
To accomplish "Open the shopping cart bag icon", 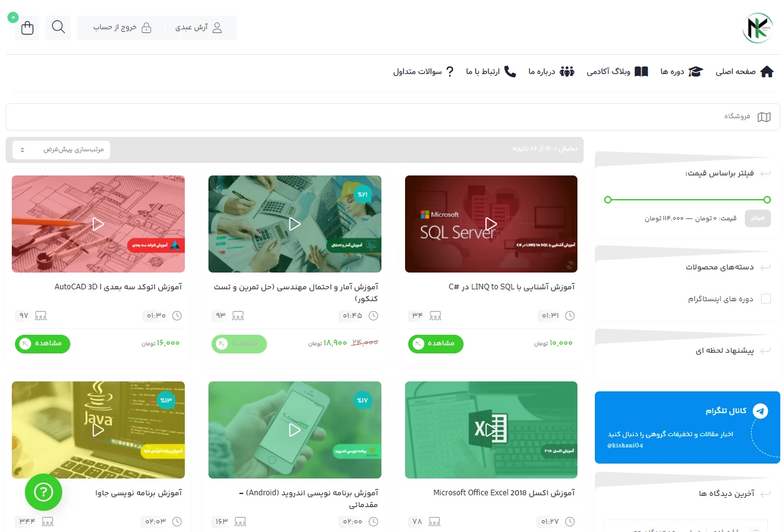I will point(27,28).
